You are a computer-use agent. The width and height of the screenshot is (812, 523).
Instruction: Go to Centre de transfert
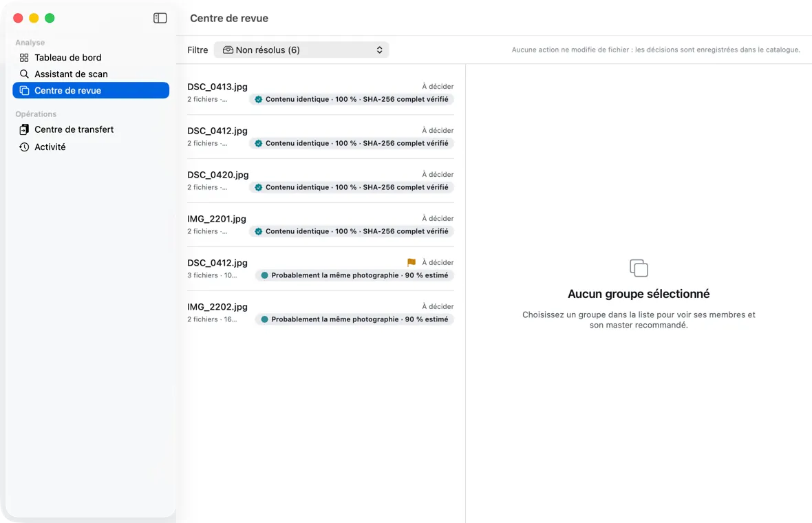pos(91,129)
